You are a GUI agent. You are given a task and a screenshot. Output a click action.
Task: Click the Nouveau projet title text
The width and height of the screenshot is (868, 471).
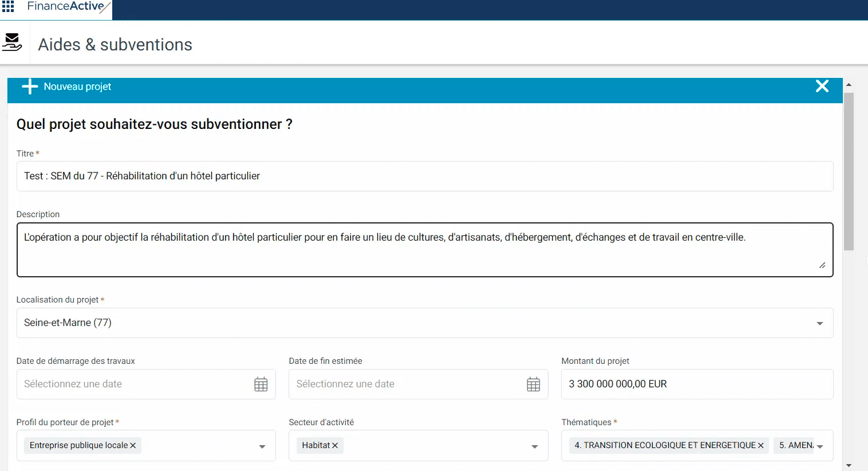(77, 87)
